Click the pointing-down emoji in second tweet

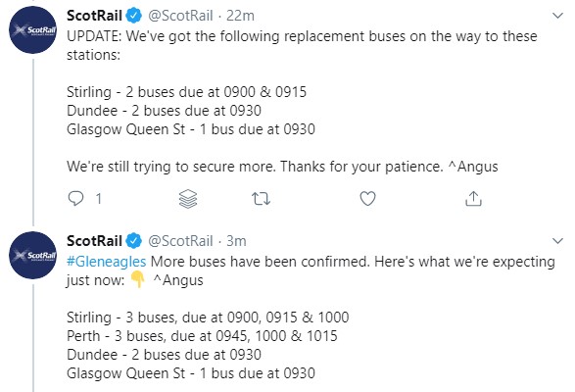tap(137, 279)
